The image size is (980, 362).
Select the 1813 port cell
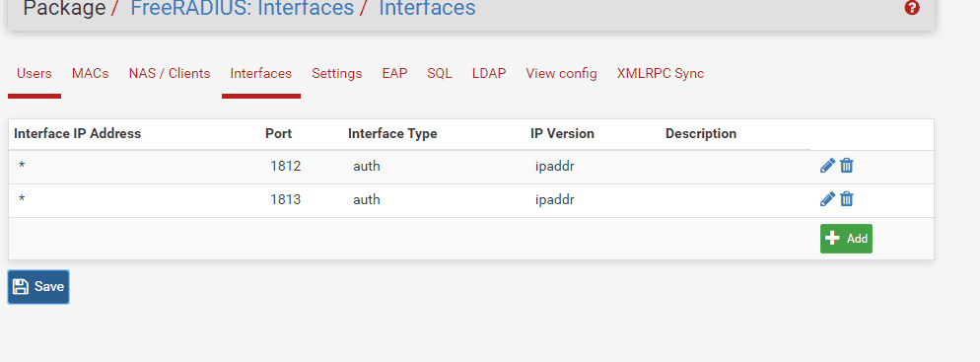[x=286, y=200]
